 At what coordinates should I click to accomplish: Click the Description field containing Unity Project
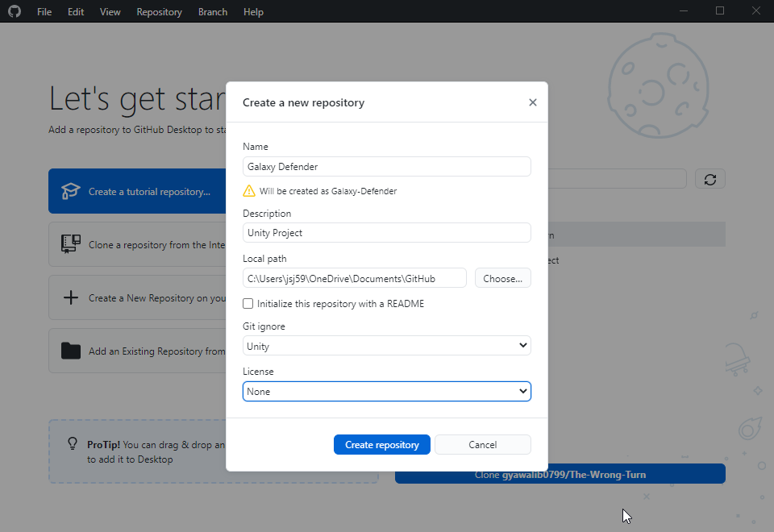pos(386,232)
